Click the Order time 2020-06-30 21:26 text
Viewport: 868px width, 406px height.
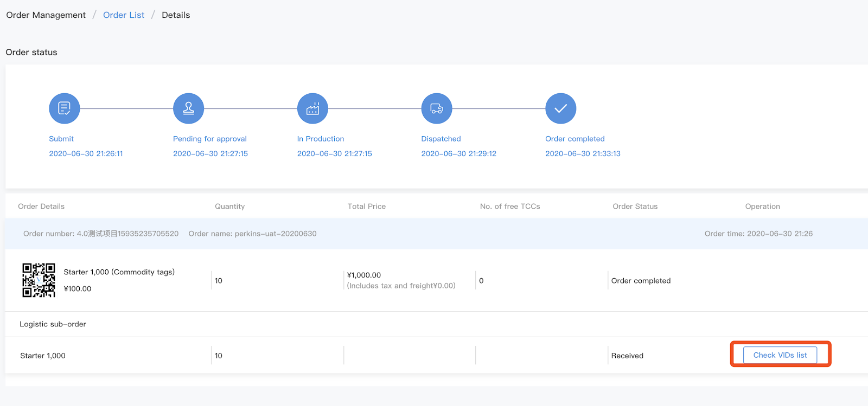pyautogui.click(x=758, y=234)
